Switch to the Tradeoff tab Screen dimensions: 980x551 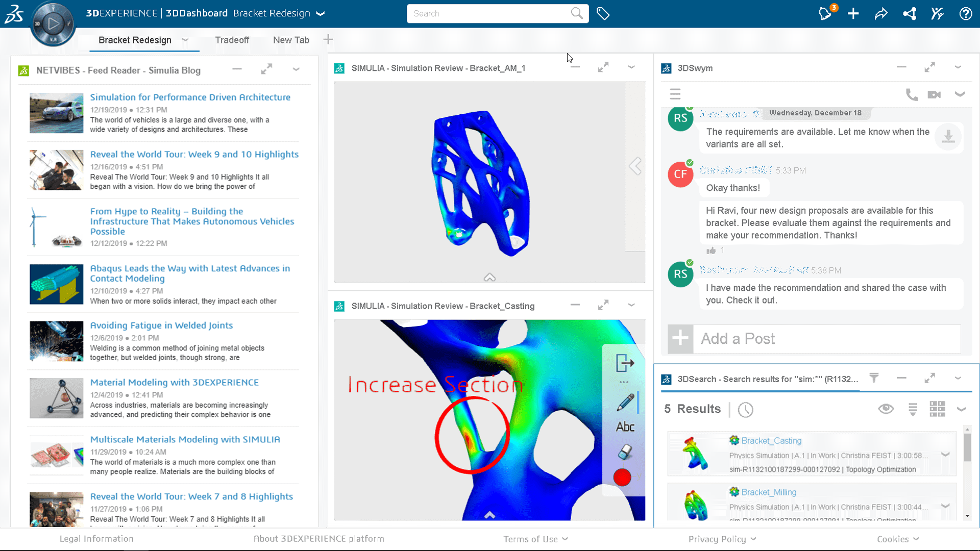click(x=232, y=40)
